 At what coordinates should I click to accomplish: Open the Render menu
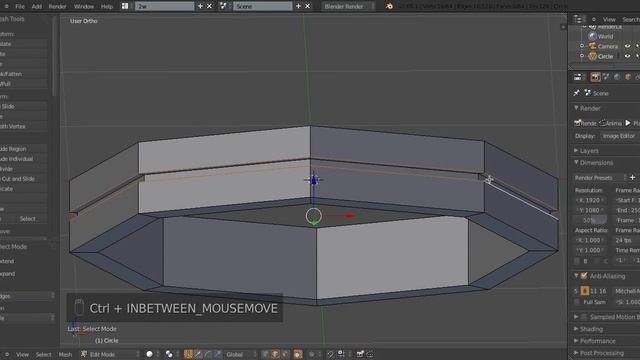tap(57, 7)
